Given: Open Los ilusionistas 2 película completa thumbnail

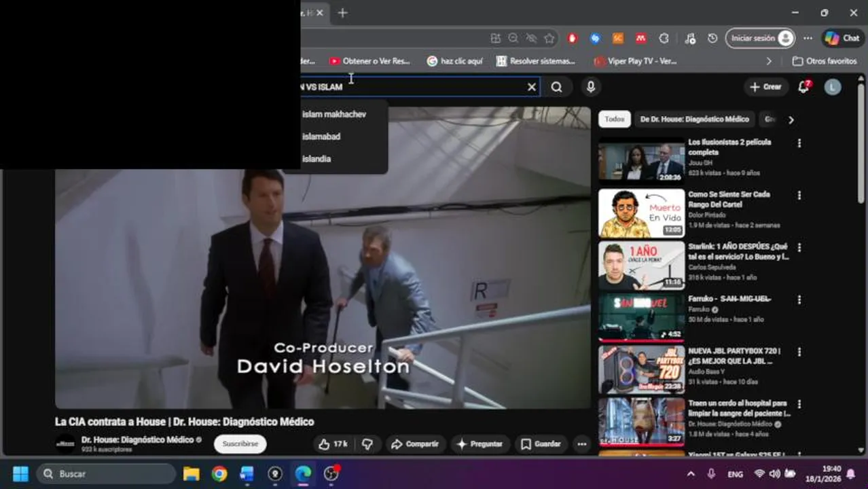Looking at the screenshot, I should coord(642,161).
